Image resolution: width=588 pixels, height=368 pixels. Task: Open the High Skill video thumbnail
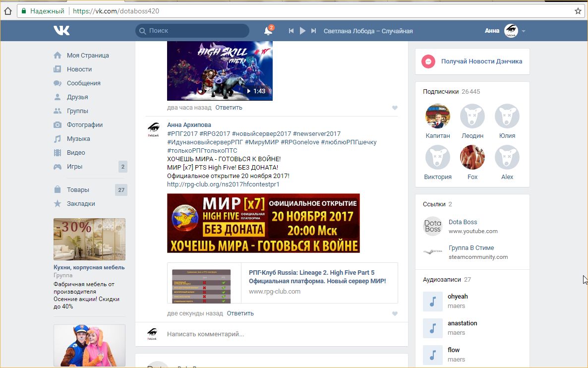coord(220,71)
